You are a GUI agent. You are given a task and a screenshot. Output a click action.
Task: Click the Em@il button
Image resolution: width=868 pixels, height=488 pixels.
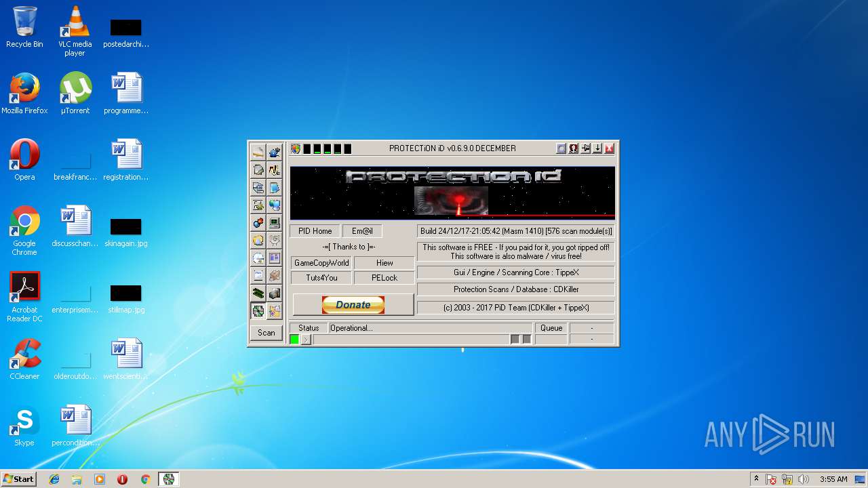pyautogui.click(x=362, y=231)
